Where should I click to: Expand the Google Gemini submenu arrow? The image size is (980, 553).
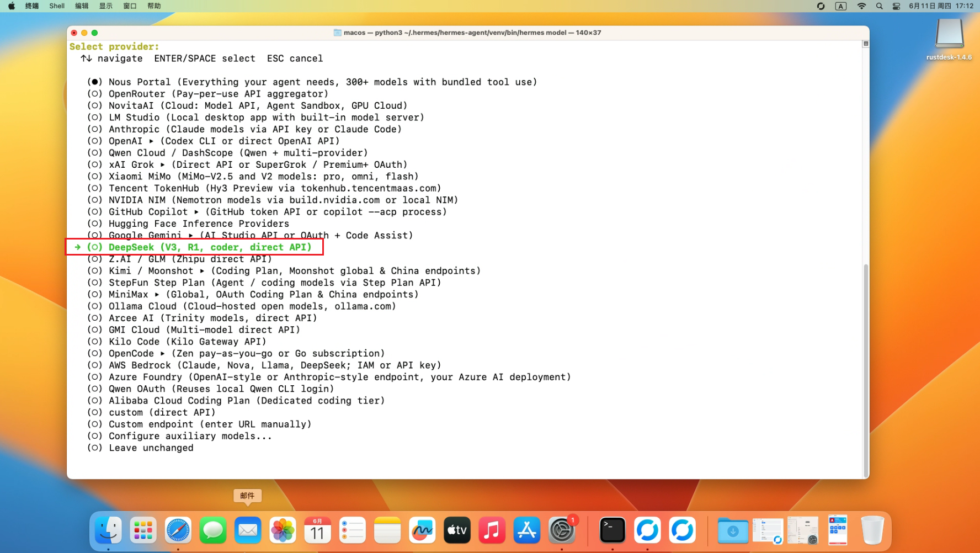click(x=191, y=236)
